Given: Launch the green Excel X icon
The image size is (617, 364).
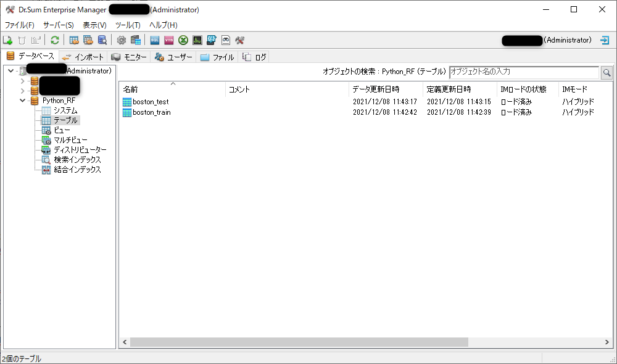Looking at the screenshot, I should click(x=183, y=40).
